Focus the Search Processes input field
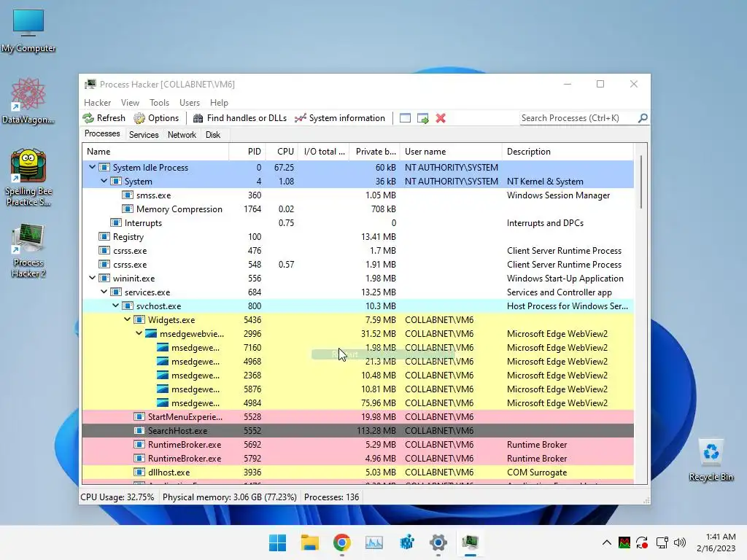The height and width of the screenshot is (560, 747). tap(578, 117)
